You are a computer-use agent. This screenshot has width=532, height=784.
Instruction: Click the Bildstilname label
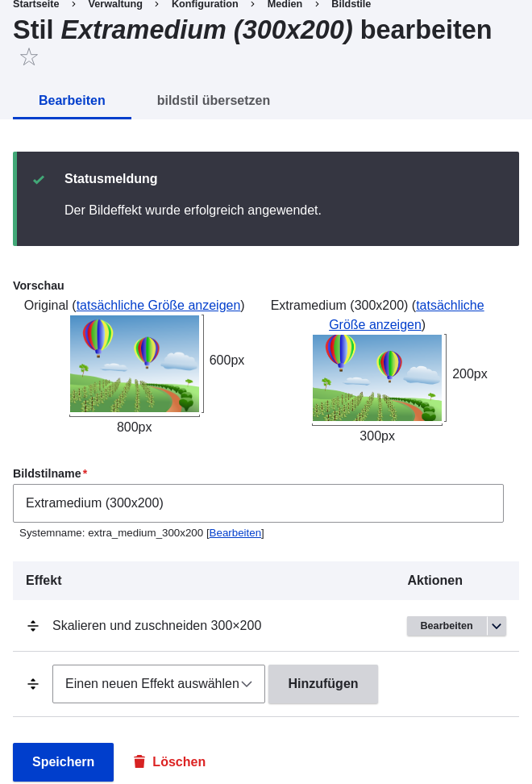(47, 473)
